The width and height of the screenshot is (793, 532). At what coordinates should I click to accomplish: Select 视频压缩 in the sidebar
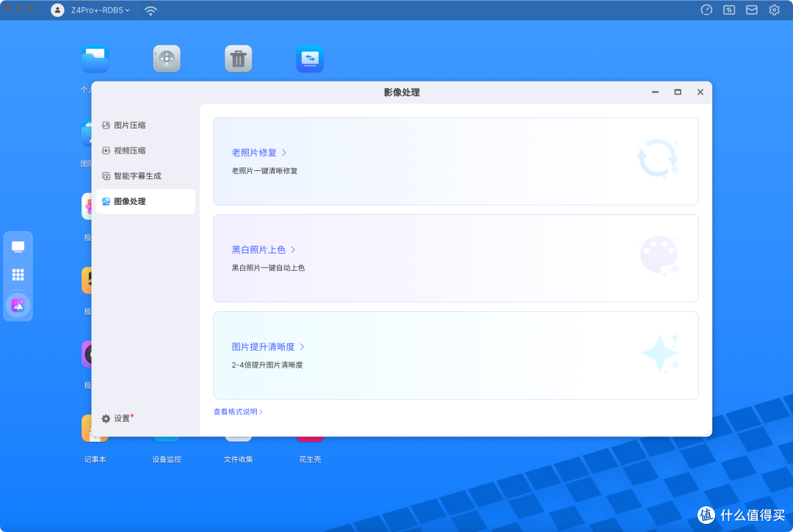point(145,150)
